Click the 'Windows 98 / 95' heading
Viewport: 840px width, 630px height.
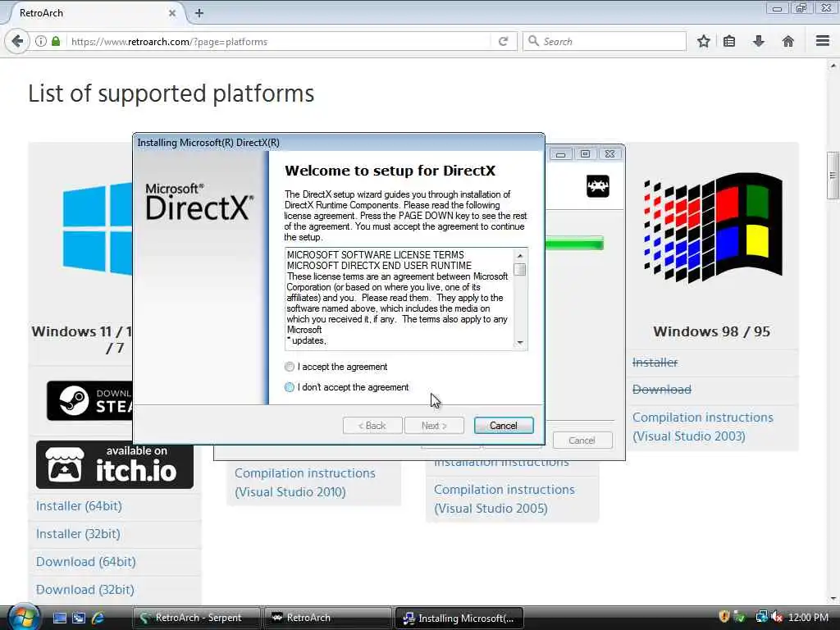pos(711,331)
